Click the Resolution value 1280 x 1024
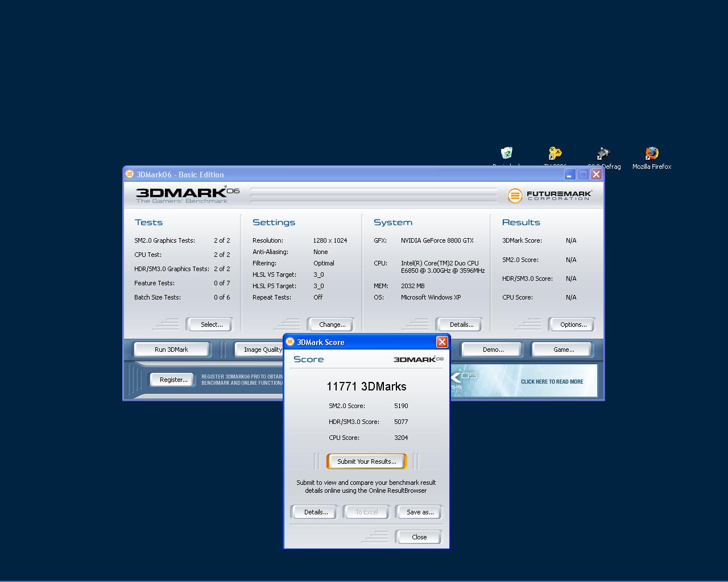 click(x=330, y=240)
